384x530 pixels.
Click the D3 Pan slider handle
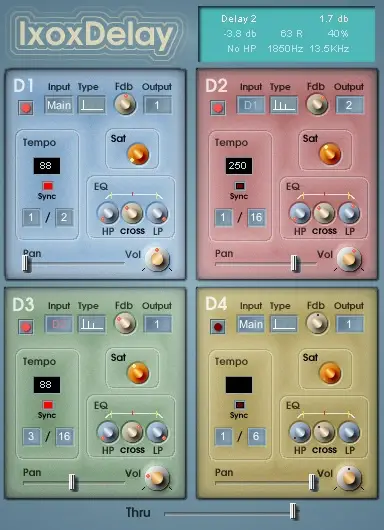click(72, 482)
